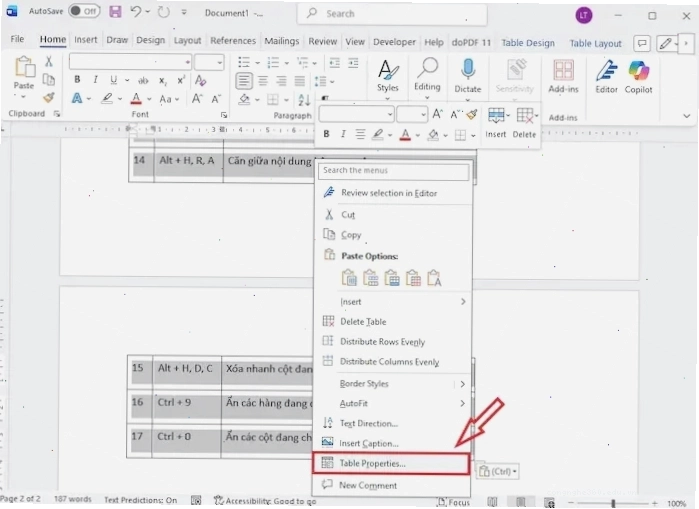699x509 pixels.
Task: Click Insert button in mini toolbar
Action: pos(496,123)
